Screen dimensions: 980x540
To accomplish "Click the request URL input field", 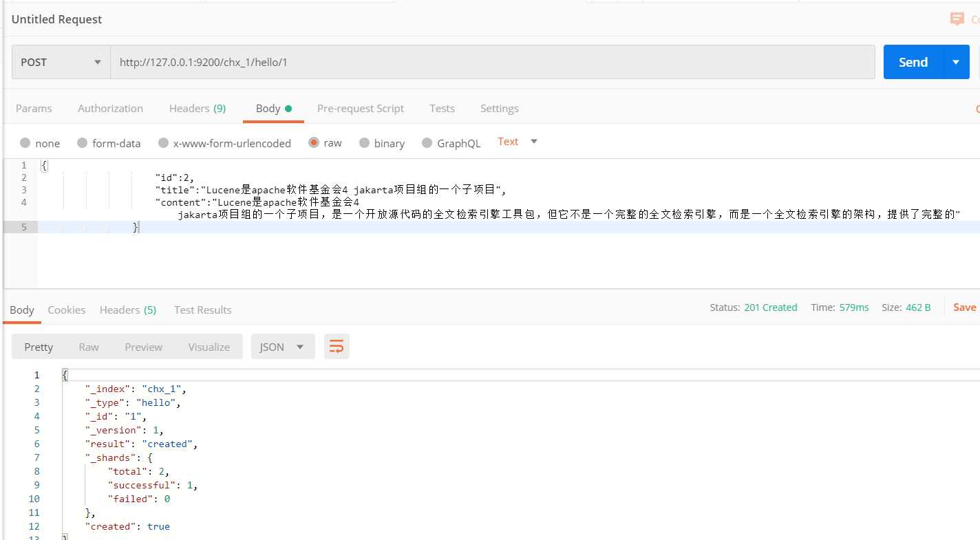I will click(x=493, y=62).
